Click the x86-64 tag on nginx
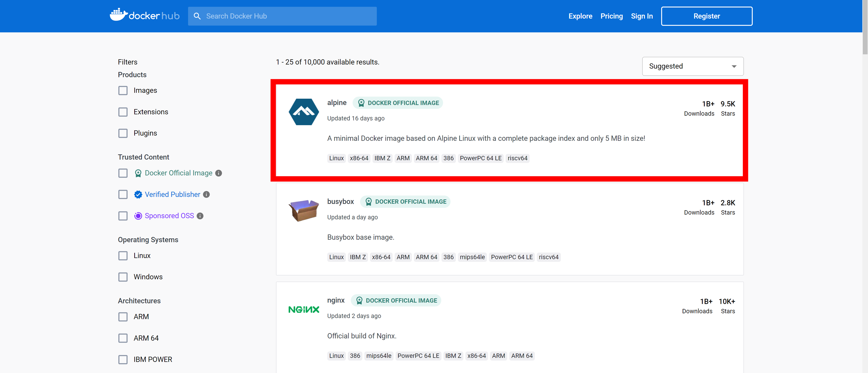Image resolution: width=868 pixels, height=373 pixels. (x=476, y=356)
